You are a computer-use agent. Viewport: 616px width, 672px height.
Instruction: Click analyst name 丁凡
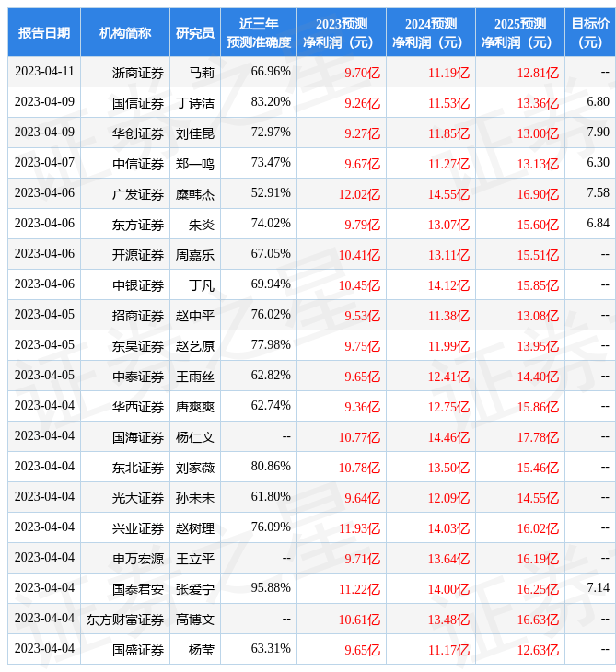tap(202, 285)
